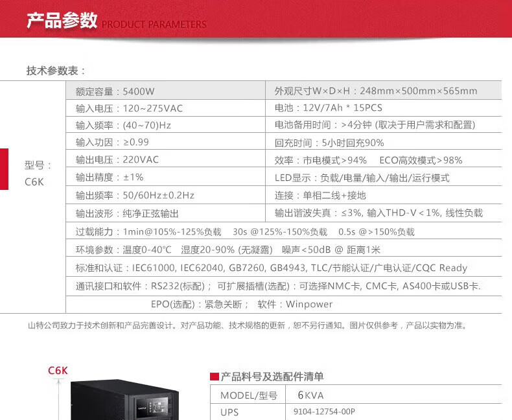
Task: Click the 输出谐波失真 ≤3% cell
Action: pos(383,213)
